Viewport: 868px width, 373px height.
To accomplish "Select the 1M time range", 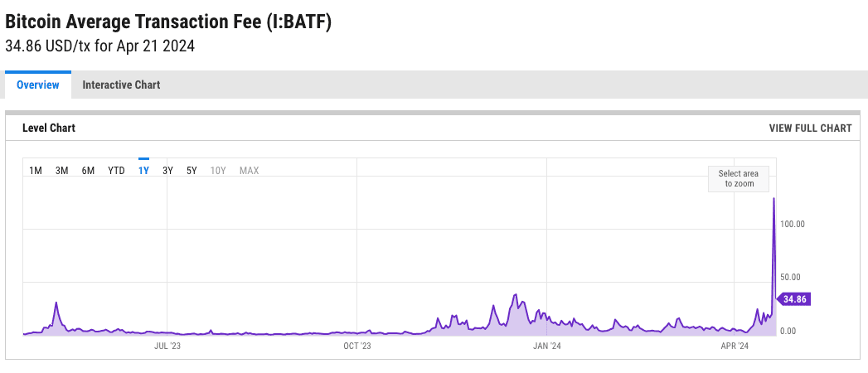I will point(36,171).
